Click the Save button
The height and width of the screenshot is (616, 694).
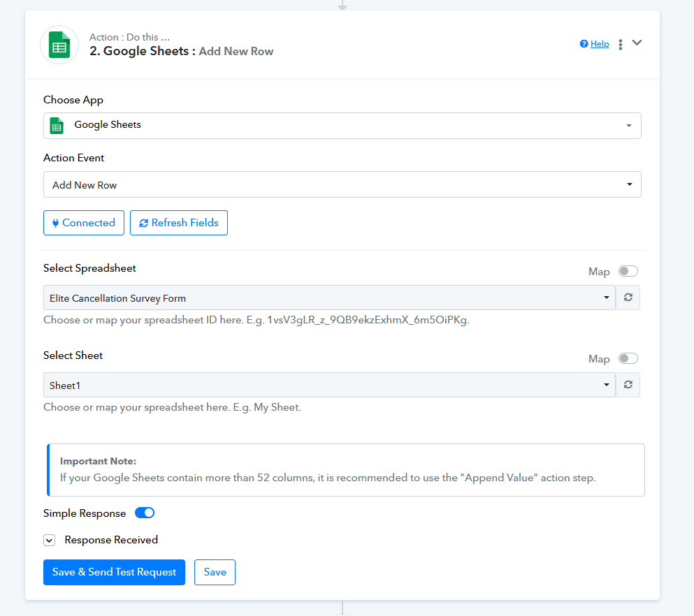point(215,572)
